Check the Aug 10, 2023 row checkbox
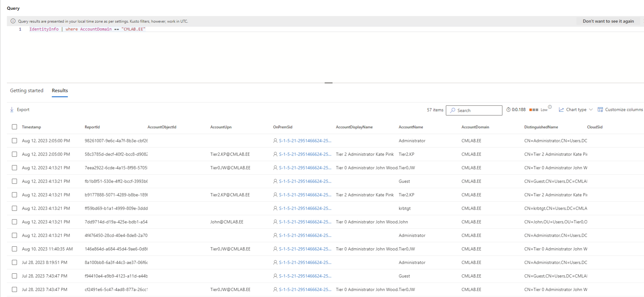 tap(14, 249)
